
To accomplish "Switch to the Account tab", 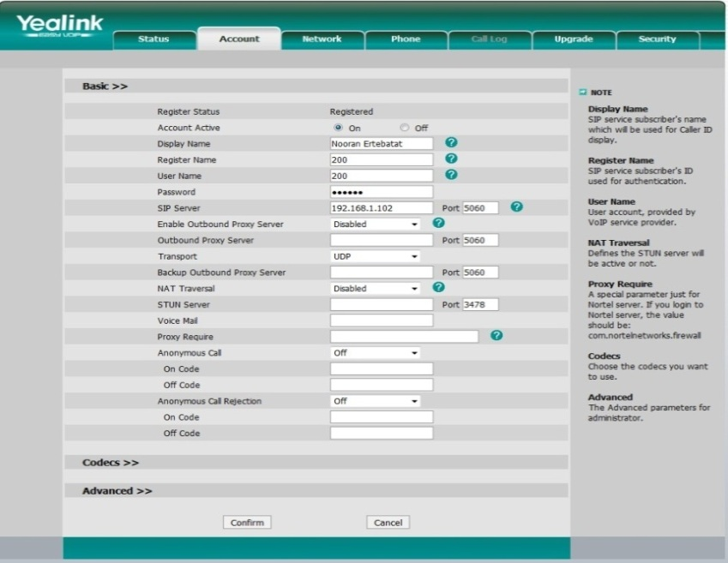I will pyautogui.click(x=239, y=39).
